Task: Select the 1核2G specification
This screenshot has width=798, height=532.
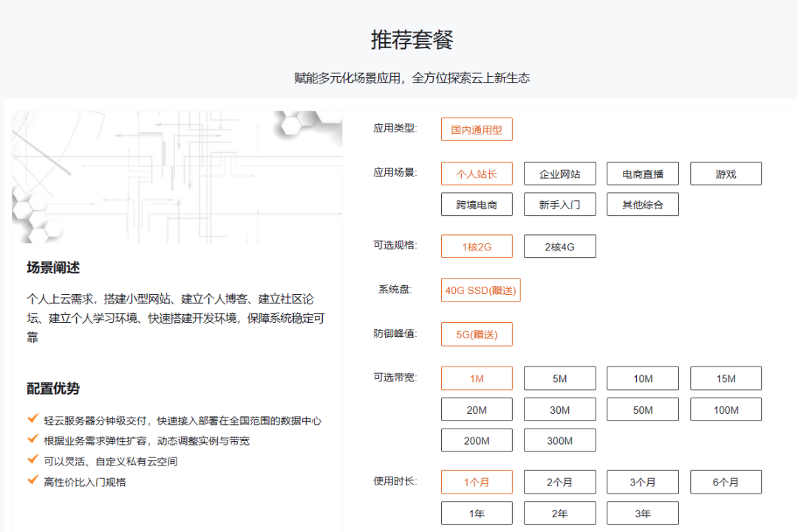Action: point(477,247)
